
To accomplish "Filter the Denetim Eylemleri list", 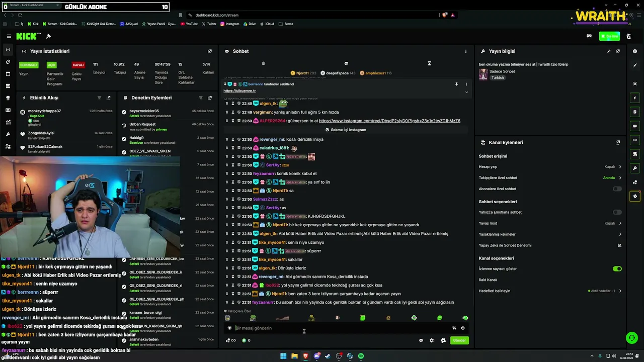I will [201, 98].
